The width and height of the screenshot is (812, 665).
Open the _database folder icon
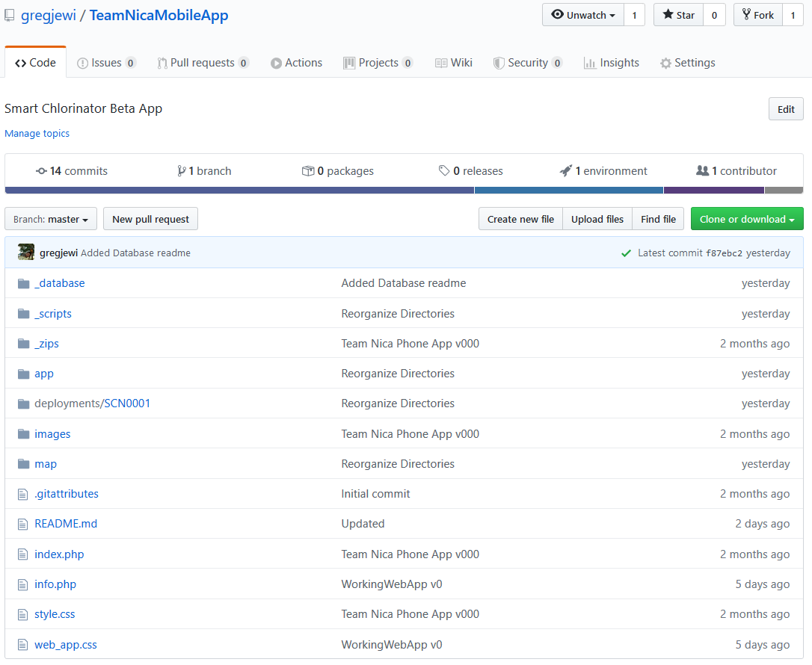[23, 284]
